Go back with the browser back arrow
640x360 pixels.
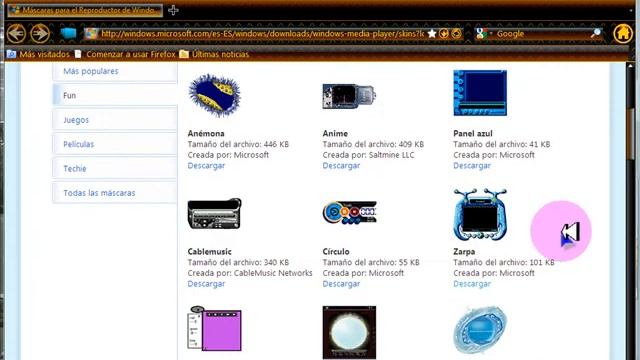(16, 33)
